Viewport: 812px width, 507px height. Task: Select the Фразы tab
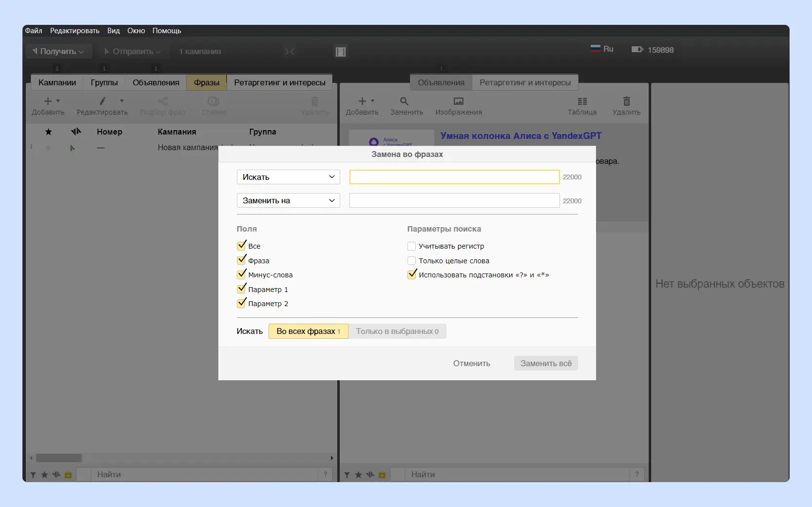pyautogui.click(x=207, y=82)
